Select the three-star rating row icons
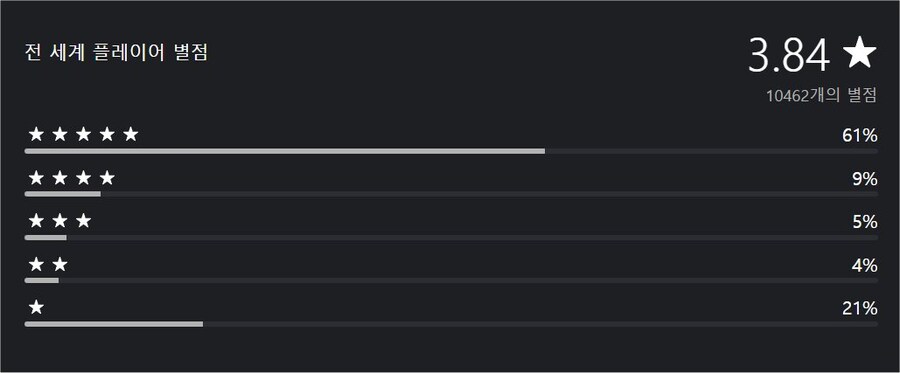This screenshot has height=373, width=900. tap(60, 222)
